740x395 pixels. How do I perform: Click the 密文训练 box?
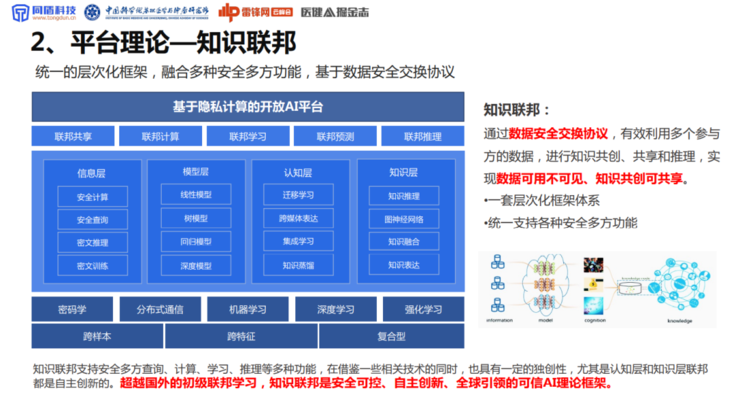92,266
